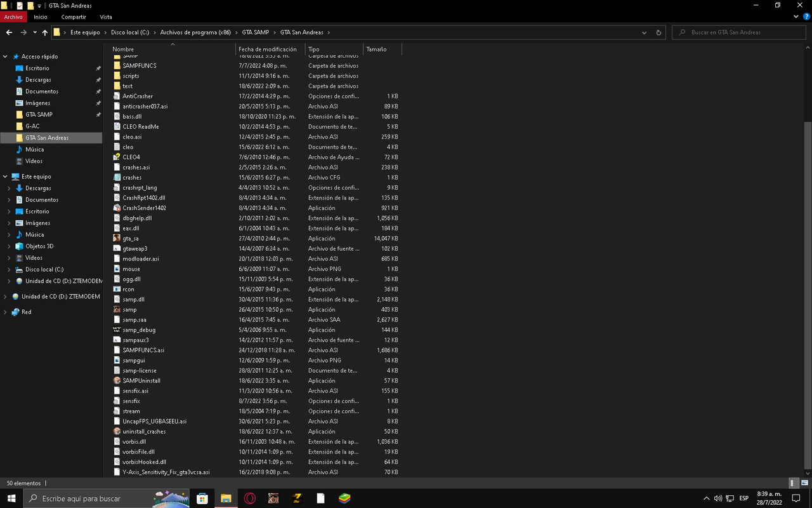Image resolution: width=812 pixels, height=508 pixels.
Task: Select the Y-Axis_Sensitivity_Fix_gta3vcsa.asi file name
Action: [166, 472]
